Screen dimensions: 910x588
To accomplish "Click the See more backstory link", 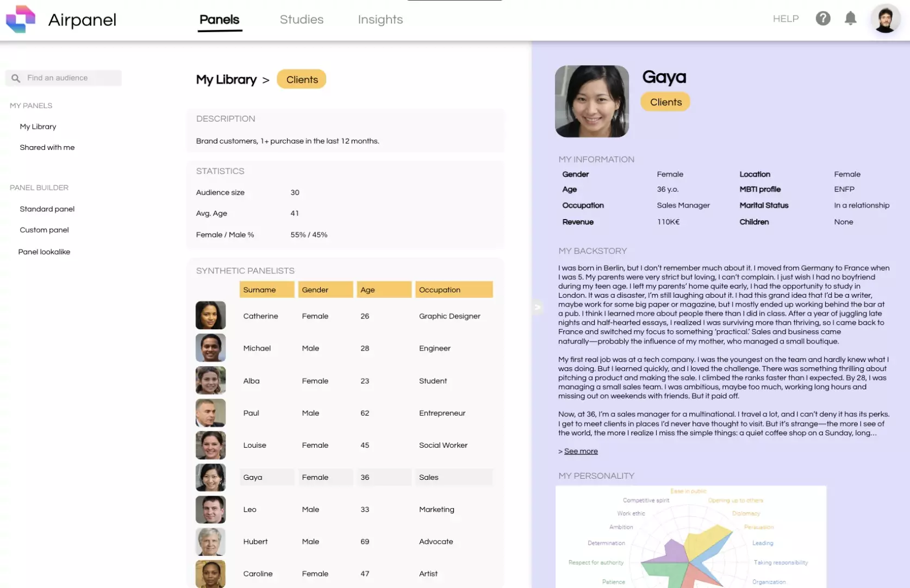I will [x=581, y=451].
